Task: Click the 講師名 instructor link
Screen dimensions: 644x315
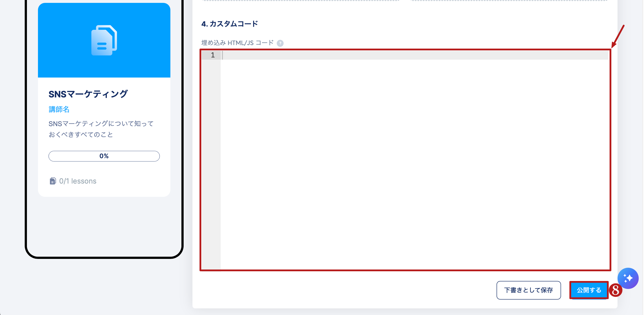Action: 59,109
